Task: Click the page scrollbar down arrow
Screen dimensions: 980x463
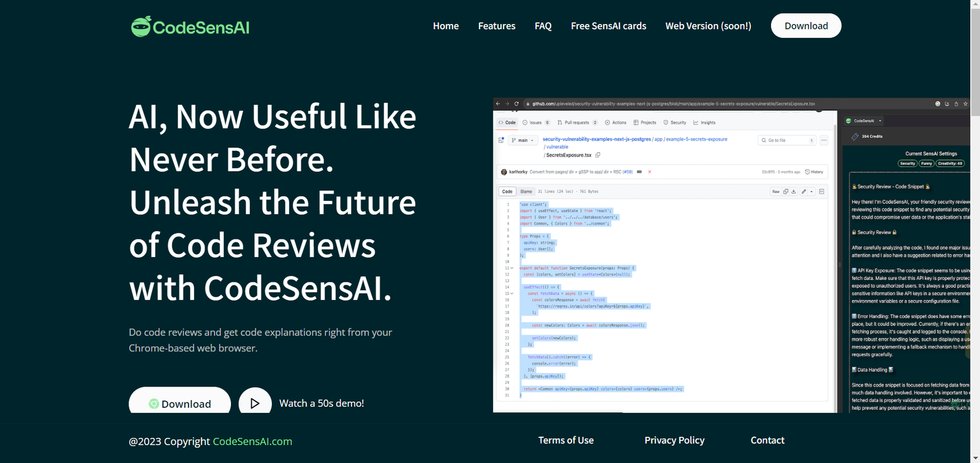Action: coord(975,458)
